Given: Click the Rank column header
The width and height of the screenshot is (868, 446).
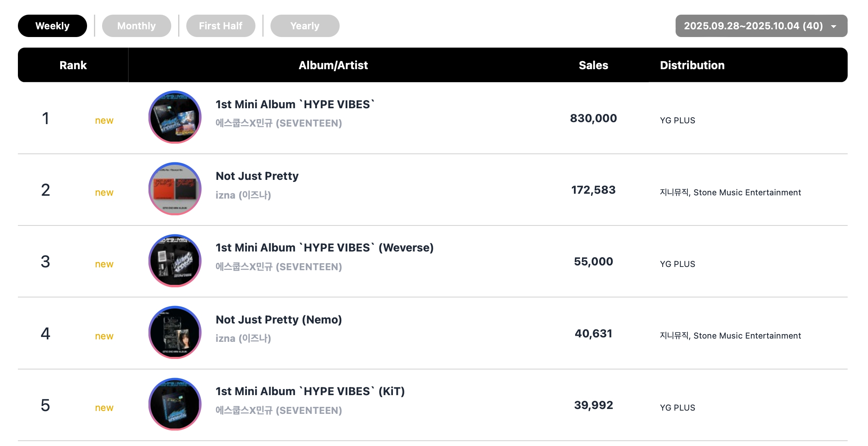Looking at the screenshot, I should (x=73, y=65).
